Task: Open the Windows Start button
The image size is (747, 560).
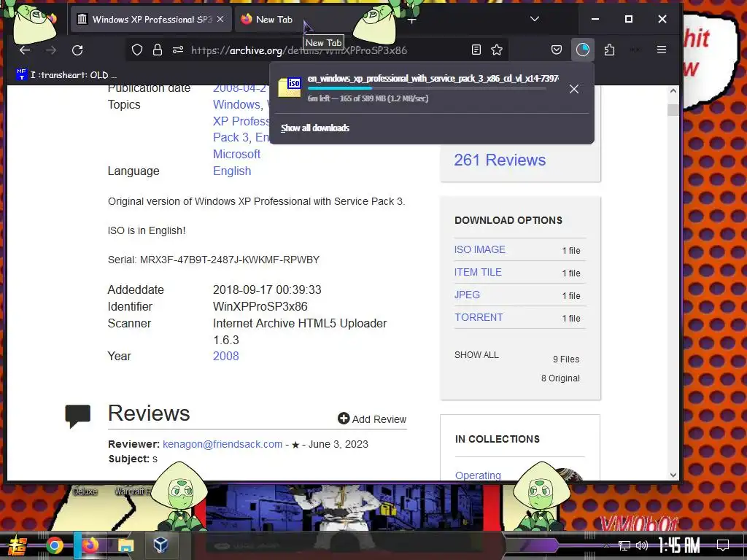Action: click(16, 545)
